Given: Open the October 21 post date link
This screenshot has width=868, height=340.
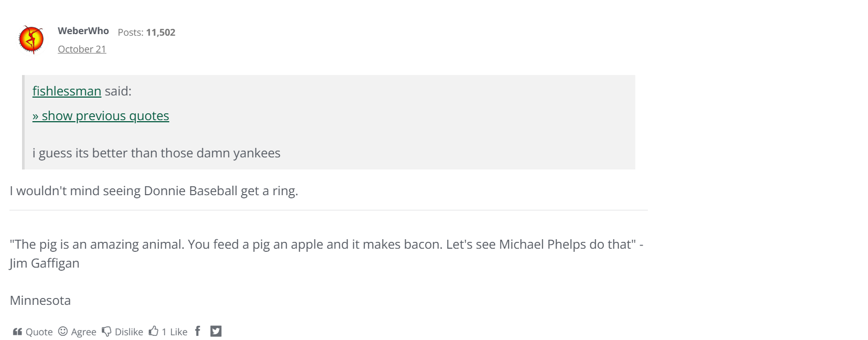Looking at the screenshot, I should click(x=82, y=49).
